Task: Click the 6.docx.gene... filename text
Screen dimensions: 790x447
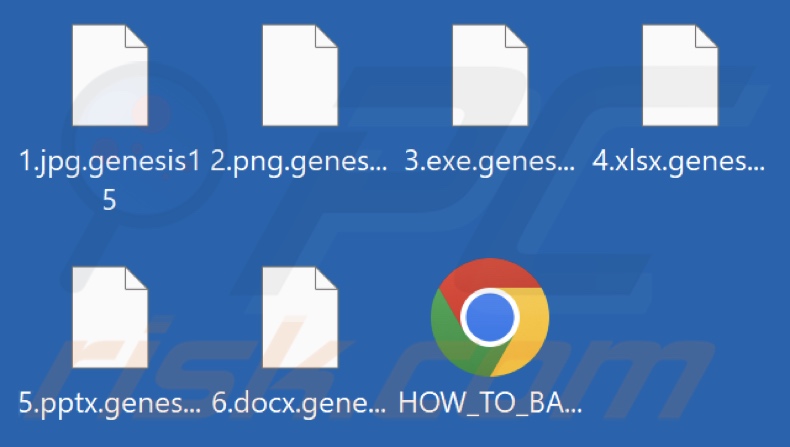Action: (x=299, y=404)
